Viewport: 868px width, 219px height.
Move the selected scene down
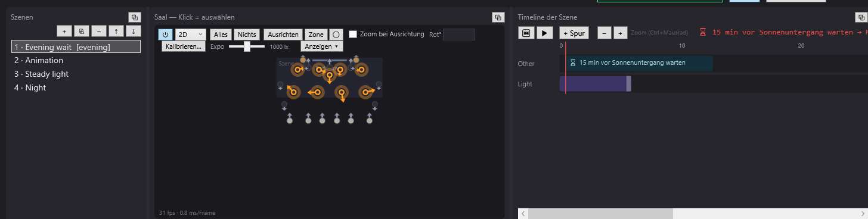[x=134, y=31]
